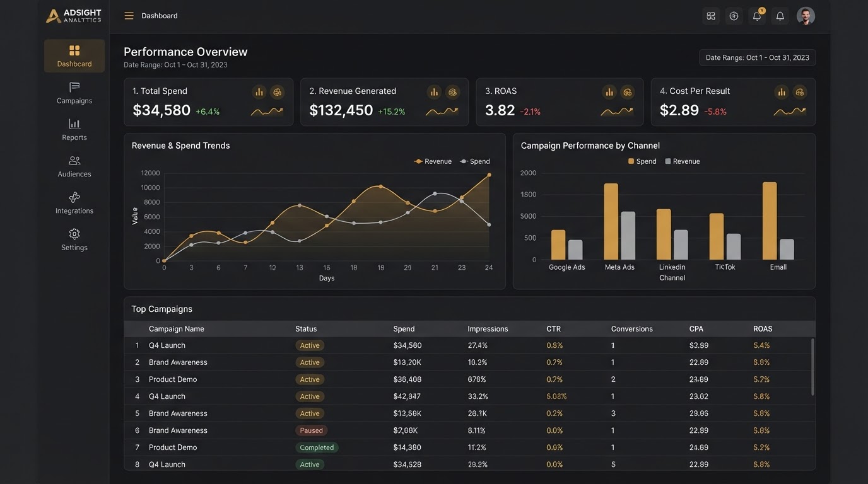Click the Active badge in row 1
This screenshot has height=484, width=868.
(x=310, y=345)
